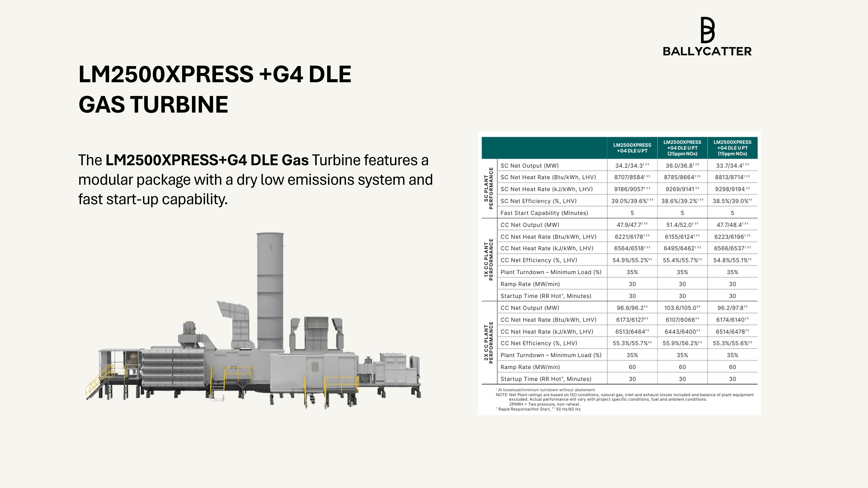Click the '55.3%/55.6%' 2X CC efficiency value
The height and width of the screenshot is (488, 868).
pos(732,343)
